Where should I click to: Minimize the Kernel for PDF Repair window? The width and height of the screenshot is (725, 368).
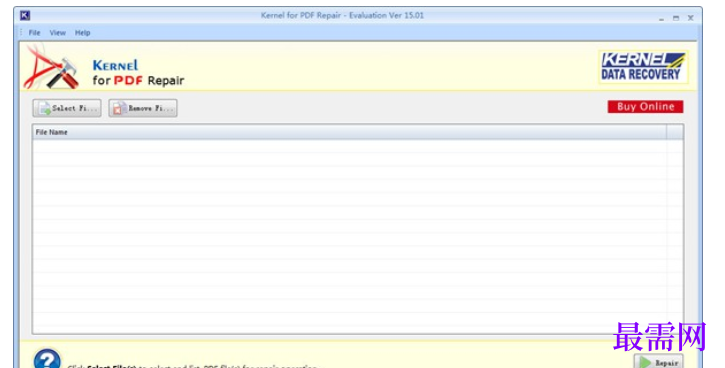click(x=661, y=18)
